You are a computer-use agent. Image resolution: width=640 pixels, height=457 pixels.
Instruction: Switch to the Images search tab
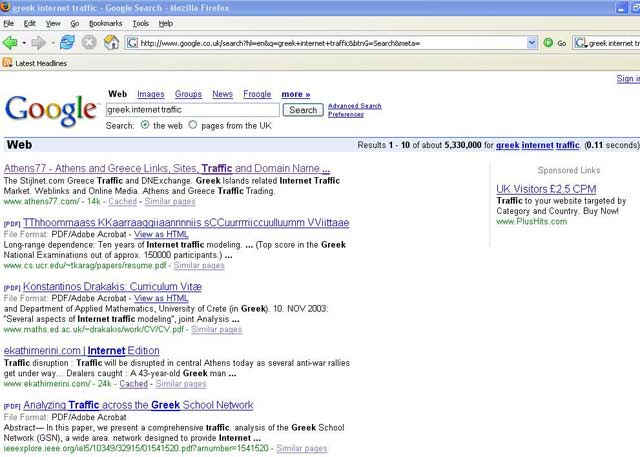(x=151, y=94)
